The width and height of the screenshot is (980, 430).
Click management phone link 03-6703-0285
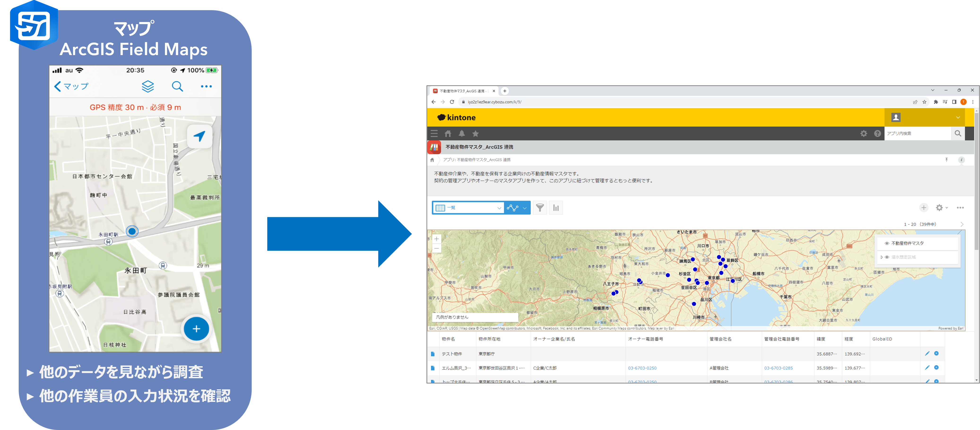pyautogui.click(x=778, y=368)
